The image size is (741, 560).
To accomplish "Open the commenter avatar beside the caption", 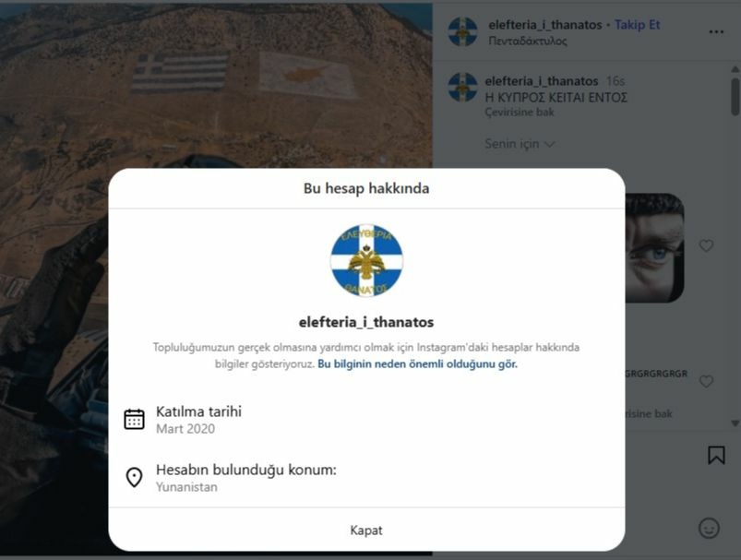I will (x=462, y=87).
